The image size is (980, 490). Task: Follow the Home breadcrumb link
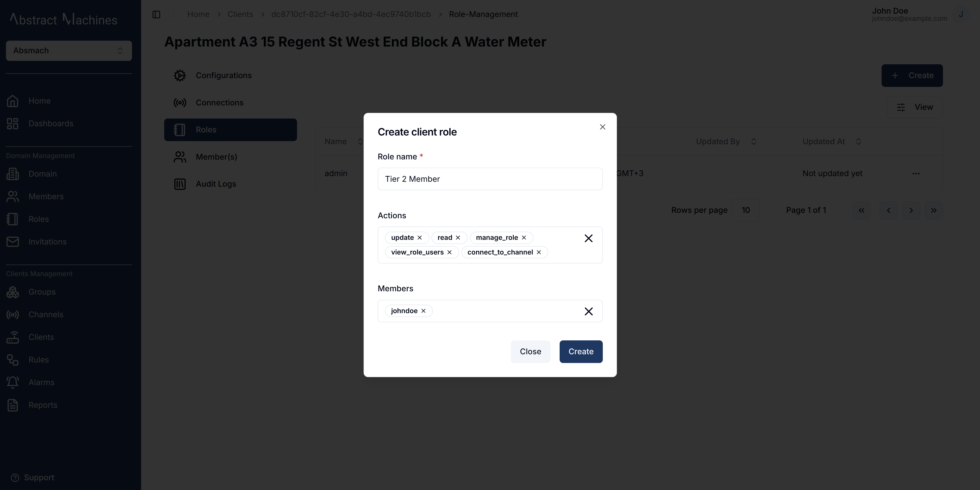[x=198, y=14]
